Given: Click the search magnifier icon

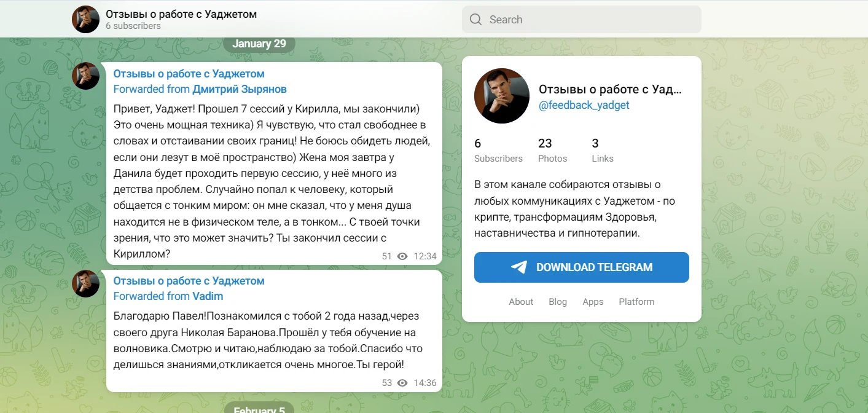Looking at the screenshot, I should click(475, 20).
